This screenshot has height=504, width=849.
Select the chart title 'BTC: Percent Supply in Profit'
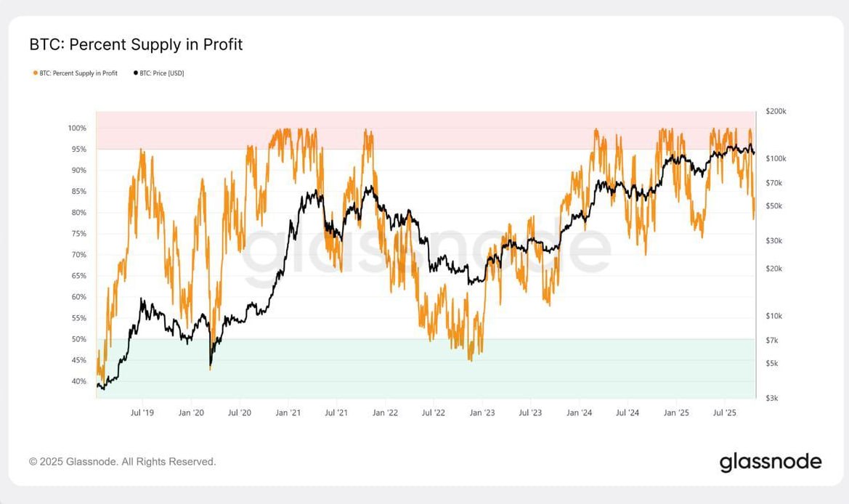pyautogui.click(x=136, y=44)
